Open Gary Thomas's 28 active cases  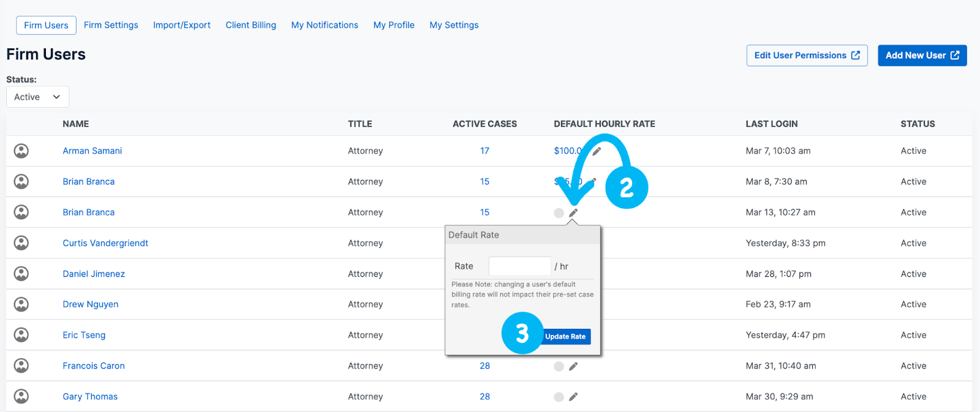484,396
